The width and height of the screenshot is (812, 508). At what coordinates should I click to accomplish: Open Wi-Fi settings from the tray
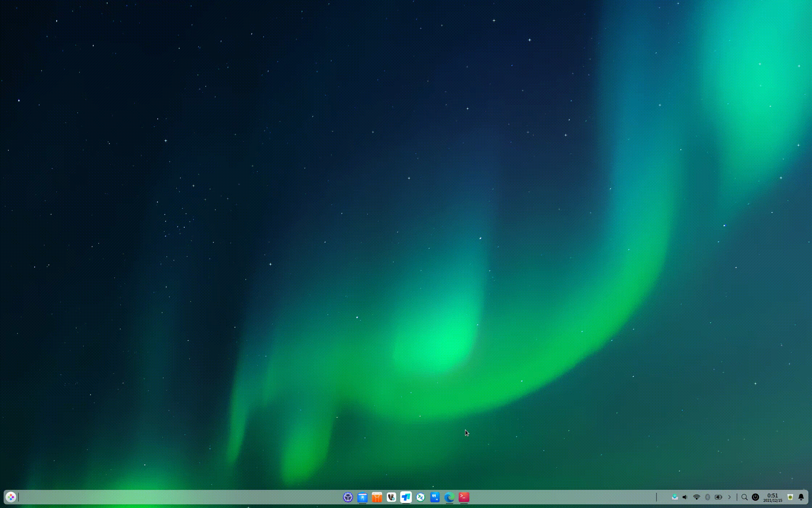click(x=697, y=497)
